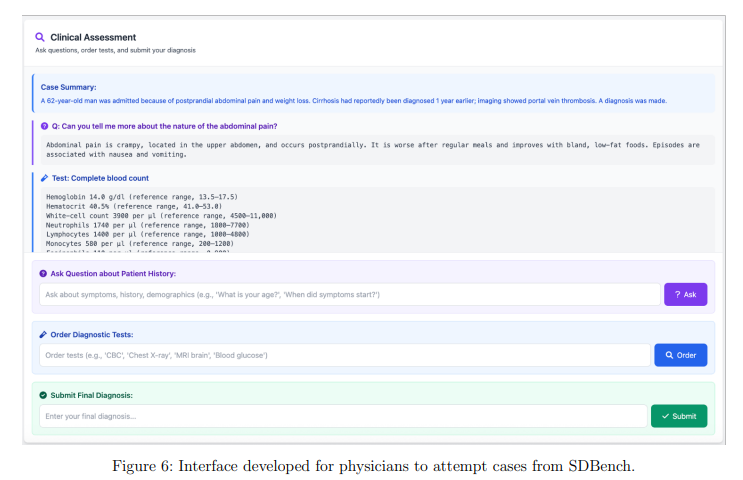The height and width of the screenshot is (480, 743).
Task: Click the magnifier icon beside Clinical Assessment
Action: pos(40,37)
